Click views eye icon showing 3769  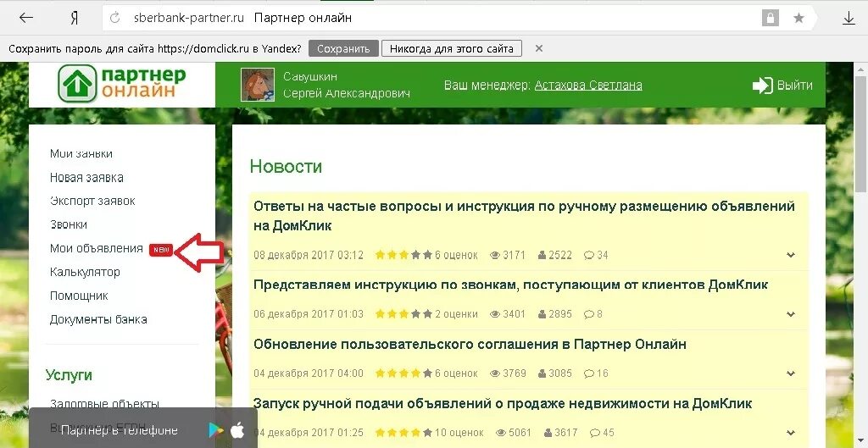(495, 373)
